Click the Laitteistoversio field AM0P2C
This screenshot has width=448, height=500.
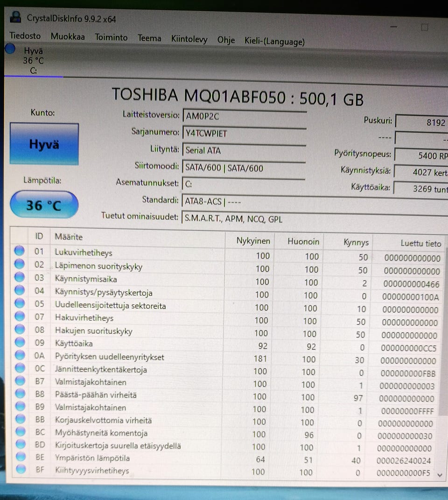245,116
